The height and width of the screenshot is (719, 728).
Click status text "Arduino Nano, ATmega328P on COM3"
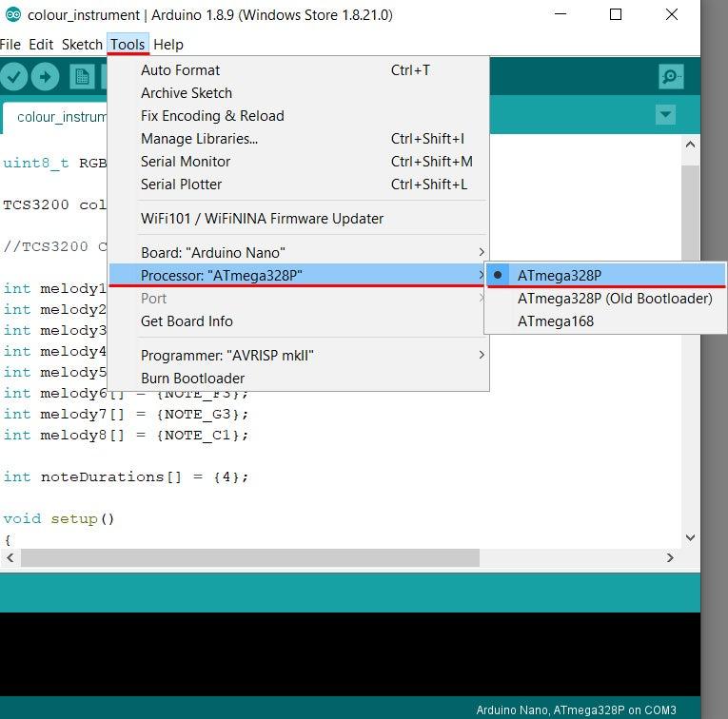click(x=576, y=709)
